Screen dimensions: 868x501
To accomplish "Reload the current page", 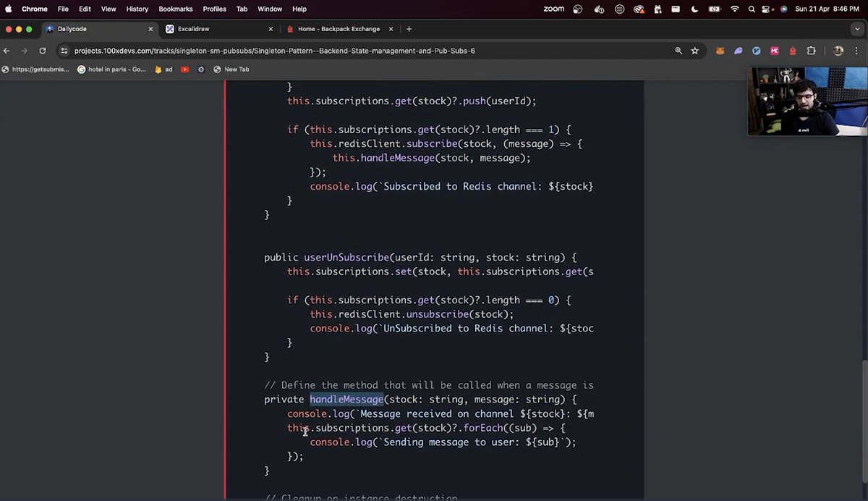I will 43,51.
